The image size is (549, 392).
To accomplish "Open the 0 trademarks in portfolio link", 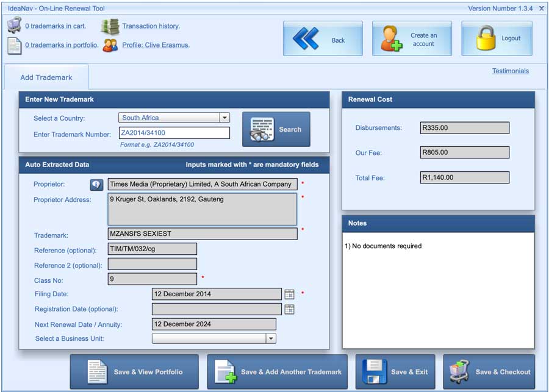I will 61,45.
